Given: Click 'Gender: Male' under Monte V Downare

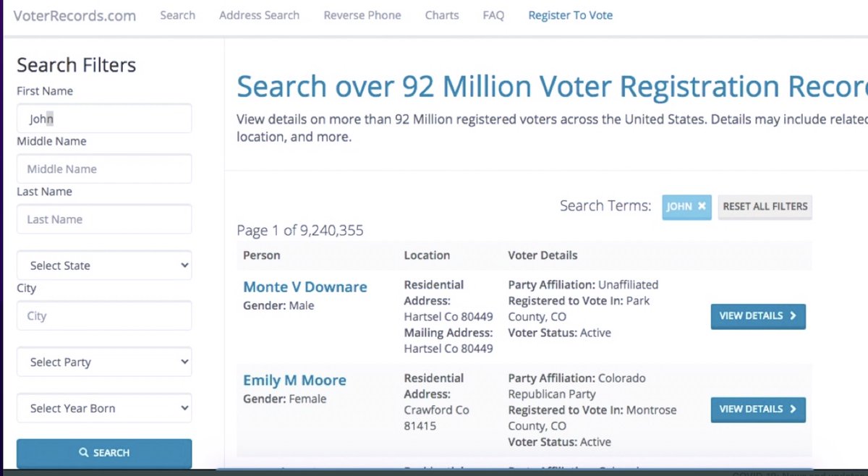Looking at the screenshot, I should pyautogui.click(x=278, y=305).
